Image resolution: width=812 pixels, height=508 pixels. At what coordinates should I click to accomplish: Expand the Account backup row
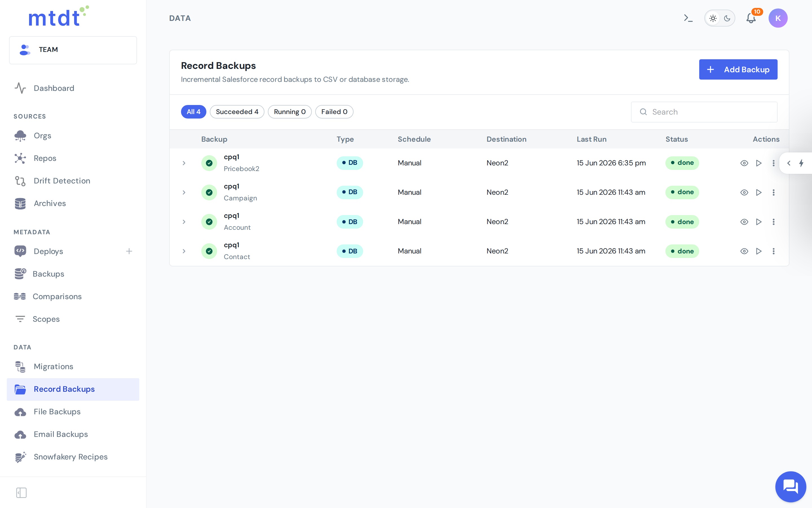pos(184,222)
